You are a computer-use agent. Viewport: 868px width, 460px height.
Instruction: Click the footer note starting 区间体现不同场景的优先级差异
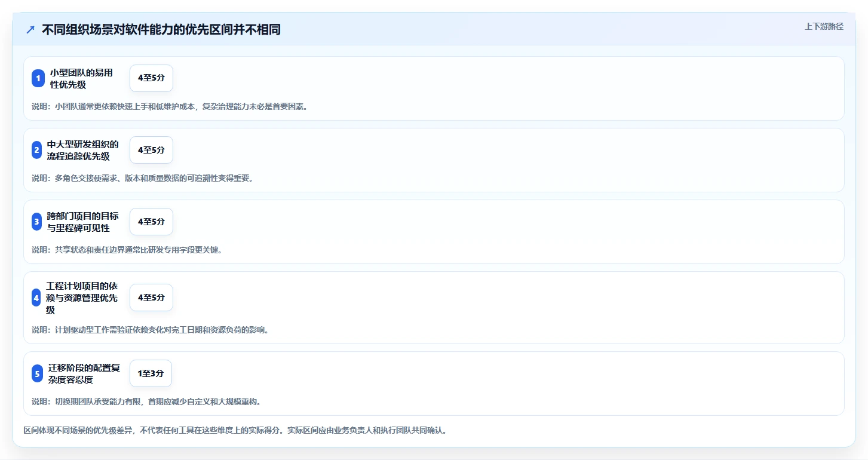point(235,430)
